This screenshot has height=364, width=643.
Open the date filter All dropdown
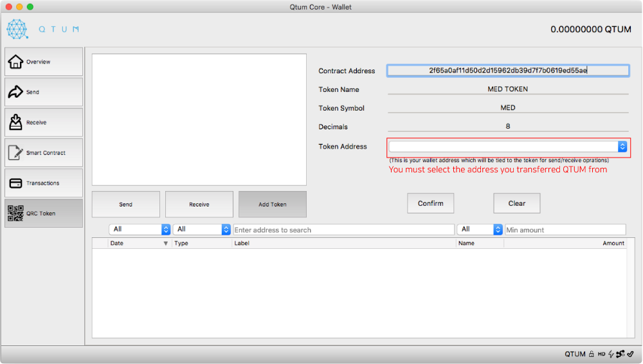140,230
